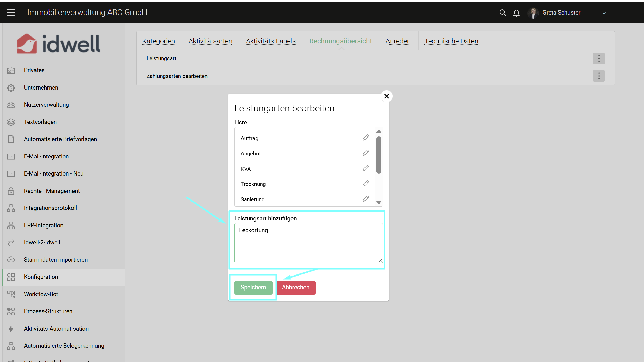
Task: Open the notifications bell
Action: 516,13
